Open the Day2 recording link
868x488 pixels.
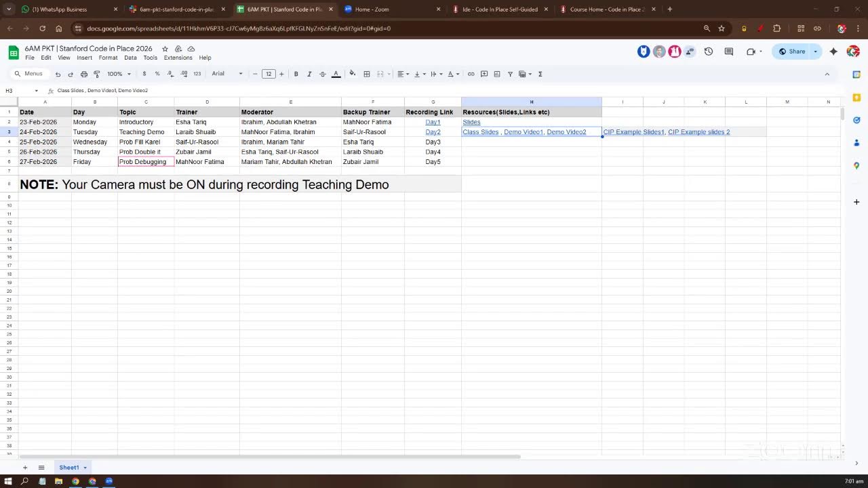pyautogui.click(x=433, y=132)
